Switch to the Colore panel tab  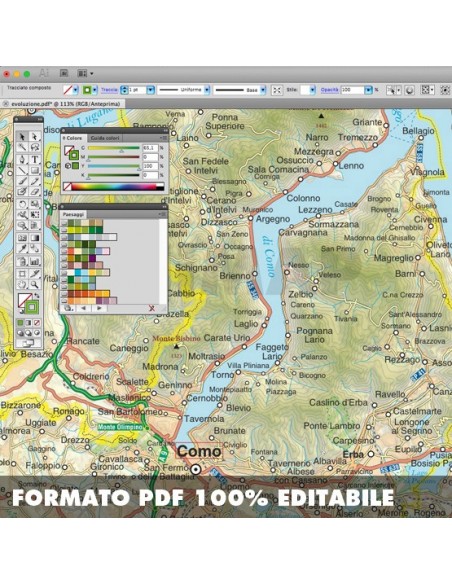[73, 138]
